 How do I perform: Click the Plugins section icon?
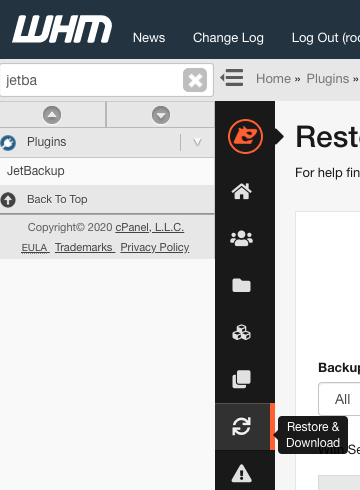8,143
